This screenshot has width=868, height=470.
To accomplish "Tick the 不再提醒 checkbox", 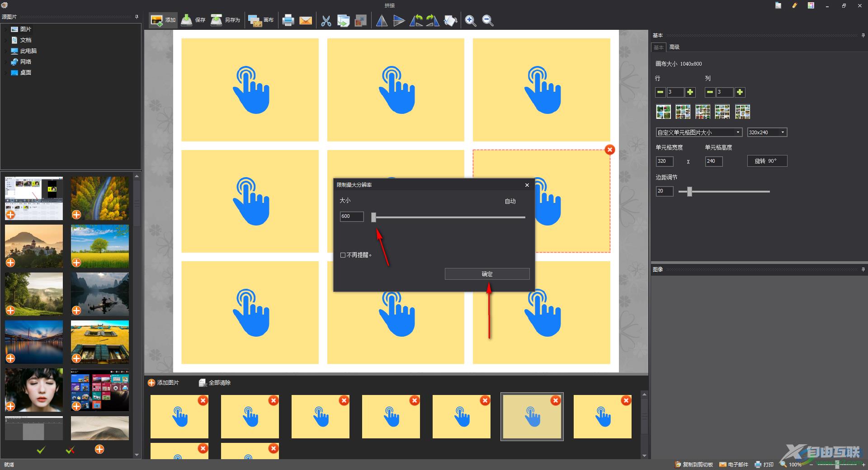I will tap(343, 255).
